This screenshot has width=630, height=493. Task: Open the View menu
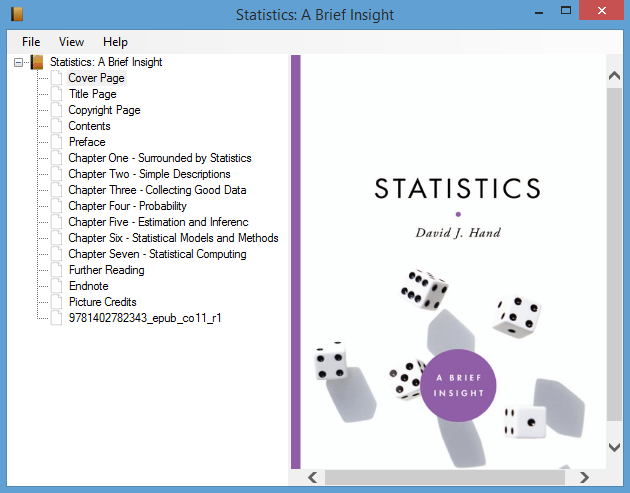[x=72, y=42]
